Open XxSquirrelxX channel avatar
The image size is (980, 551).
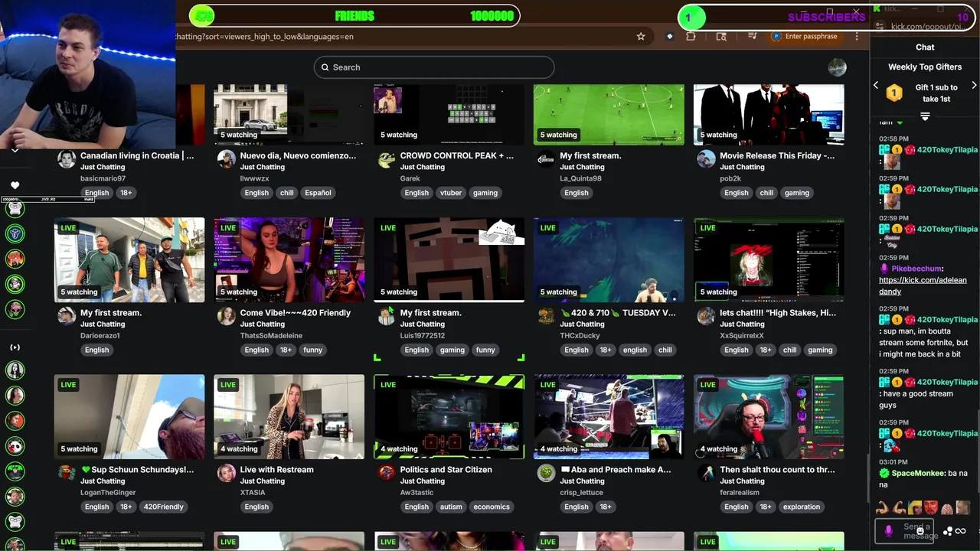[706, 316]
